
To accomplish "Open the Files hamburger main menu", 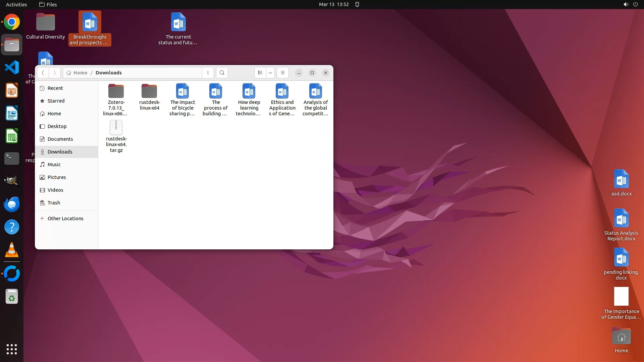I will point(282,73).
